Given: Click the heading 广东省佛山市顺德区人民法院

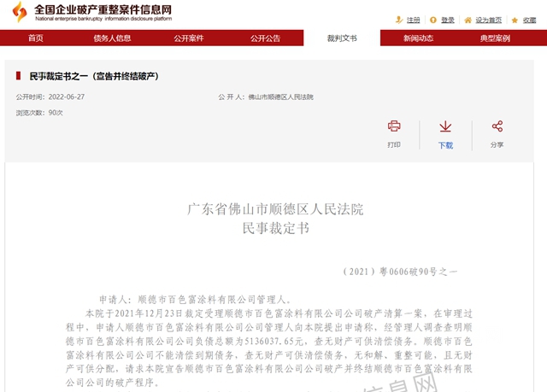Looking at the screenshot, I should point(275,209).
